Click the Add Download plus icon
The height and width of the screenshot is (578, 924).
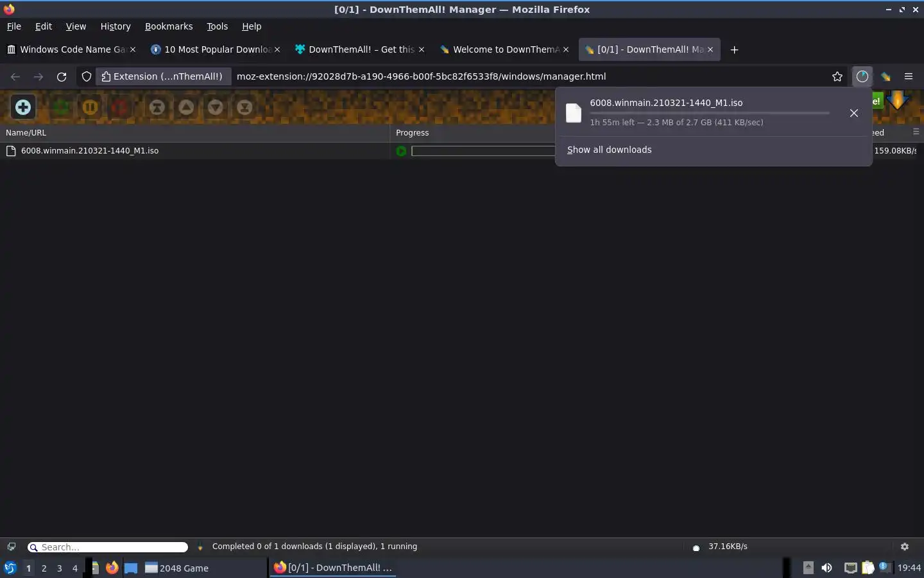pyautogui.click(x=23, y=107)
